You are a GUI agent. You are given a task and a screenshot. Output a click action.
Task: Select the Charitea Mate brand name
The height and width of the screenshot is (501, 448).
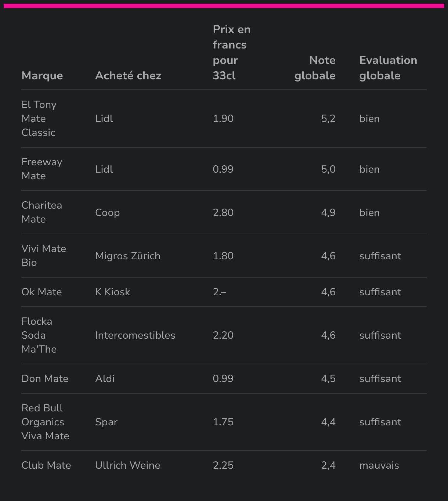click(42, 212)
